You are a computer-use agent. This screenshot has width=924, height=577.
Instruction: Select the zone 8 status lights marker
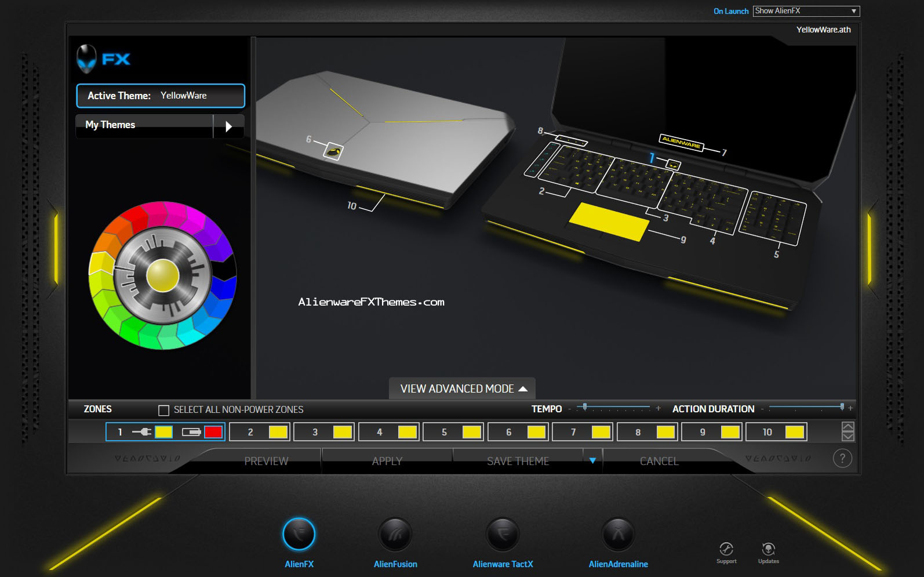pyautogui.click(x=572, y=140)
